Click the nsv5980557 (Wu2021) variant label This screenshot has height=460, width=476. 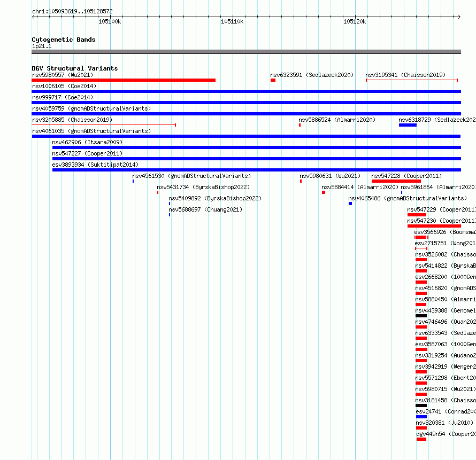(x=63, y=75)
